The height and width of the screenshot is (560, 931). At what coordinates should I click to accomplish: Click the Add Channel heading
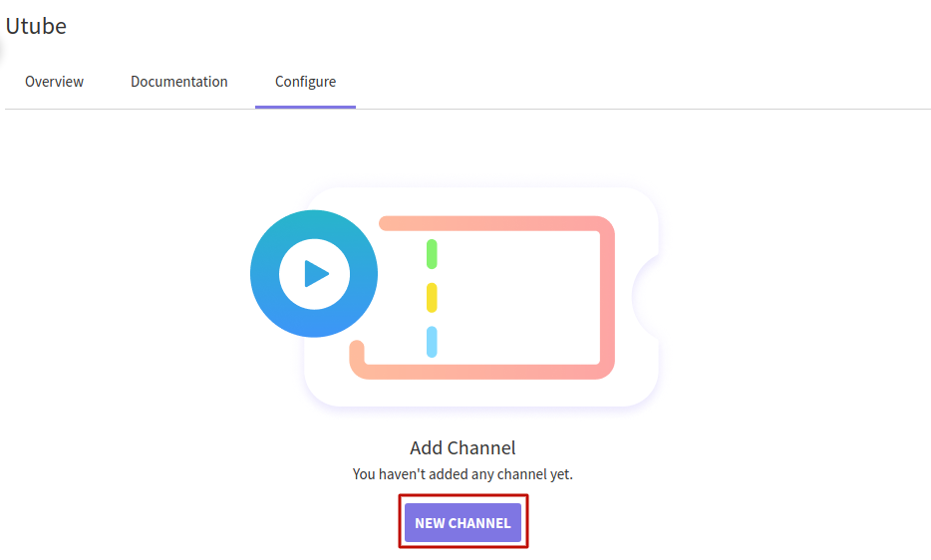[463, 447]
